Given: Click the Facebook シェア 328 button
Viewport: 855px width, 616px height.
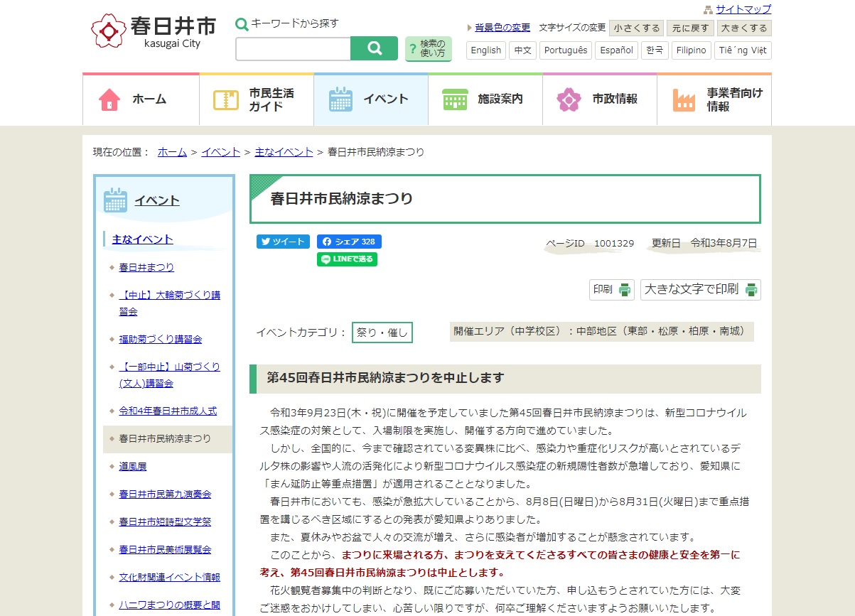Looking at the screenshot, I should 349,242.
